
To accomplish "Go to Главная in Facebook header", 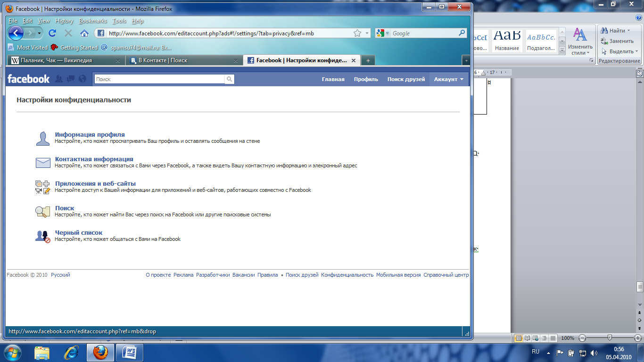I will tap(333, 79).
